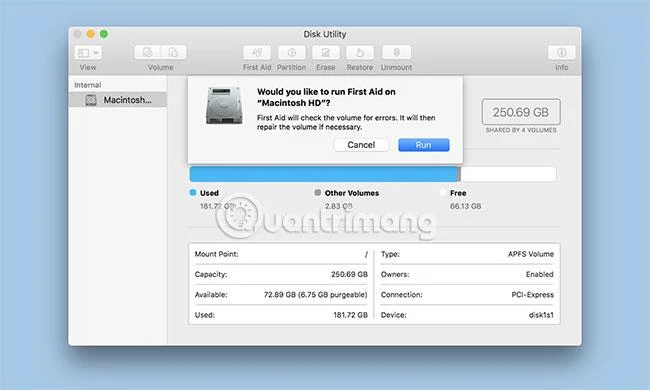Click the 250.69 GB capacity box
Image resolution: width=650 pixels, height=390 pixels.
pyautogui.click(x=521, y=112)
